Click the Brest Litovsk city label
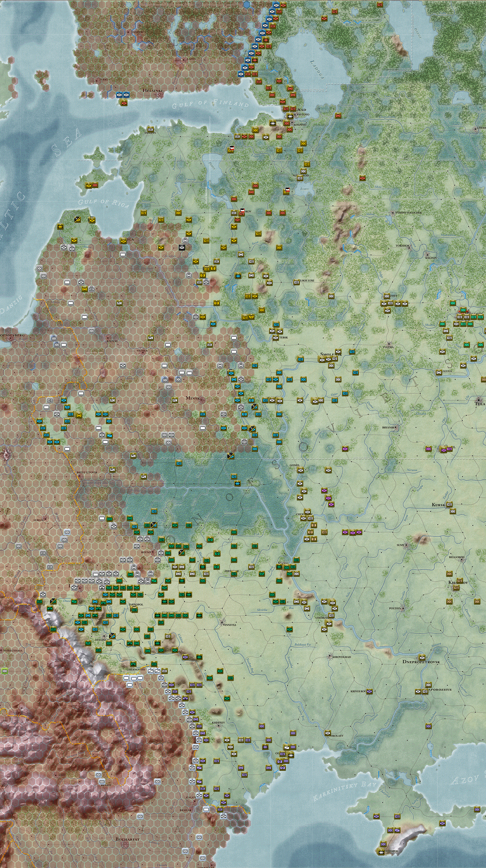This screenshot has height=868, width=486. pyautogui.click(x=87, y=472)
